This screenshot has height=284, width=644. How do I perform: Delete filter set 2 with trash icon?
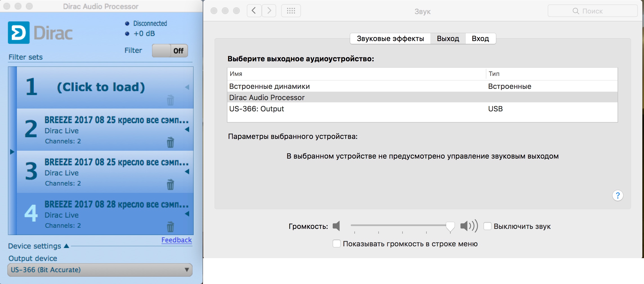pyautogui.click(x=170, y=142)
